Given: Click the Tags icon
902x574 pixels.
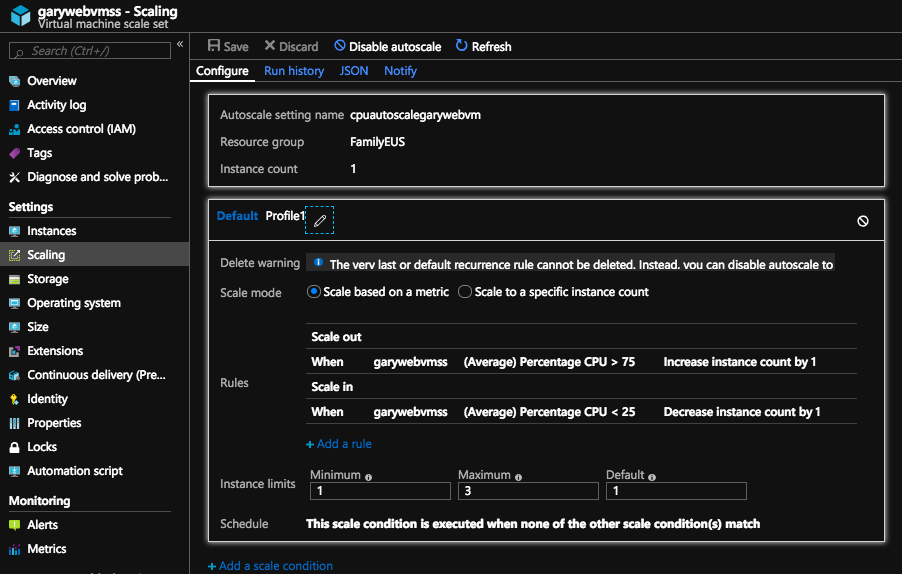Looking at the screenshot, I should tap(14, 153).
